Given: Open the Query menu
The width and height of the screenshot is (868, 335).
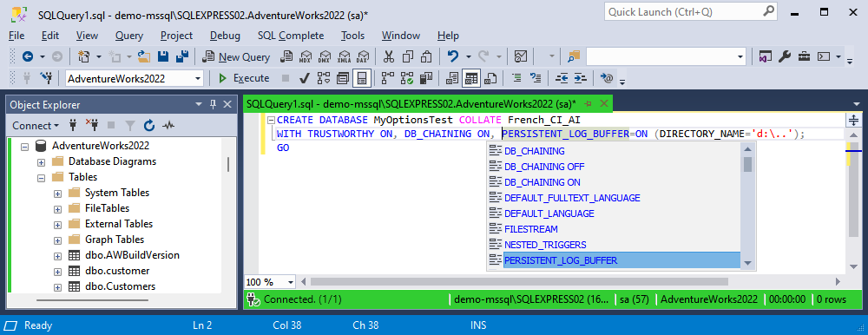Looking at the screenshot, I should click(129, 36).
